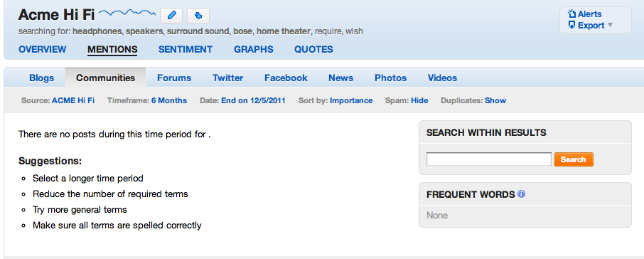Go to the Graphs tab
Screen dimensions: 644x259
click(x=254, y=50)
